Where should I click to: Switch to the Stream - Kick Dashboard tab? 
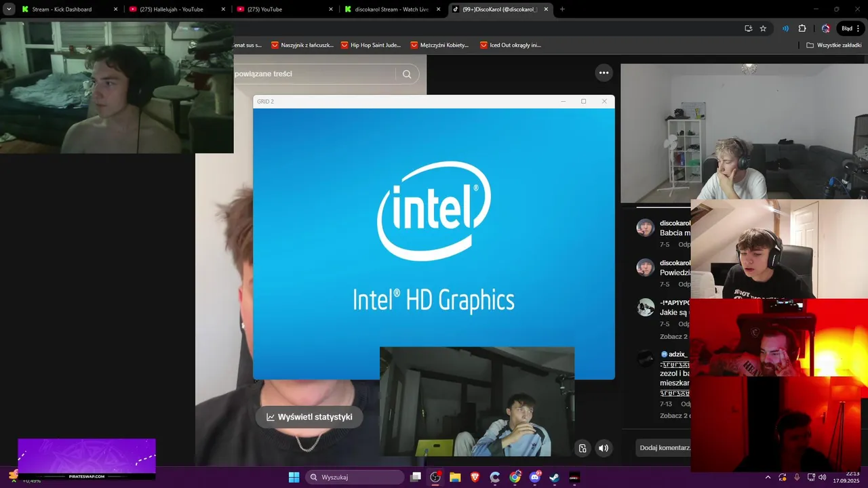coord(69,9)
